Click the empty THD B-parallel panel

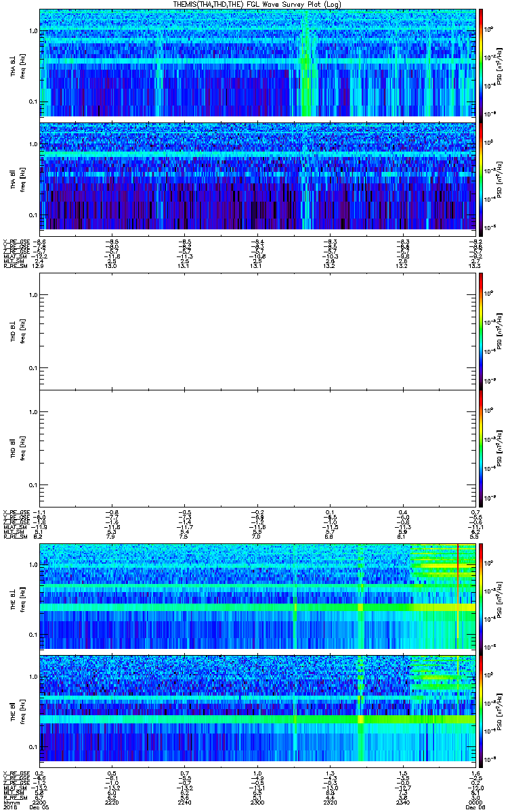coord(257,448)
